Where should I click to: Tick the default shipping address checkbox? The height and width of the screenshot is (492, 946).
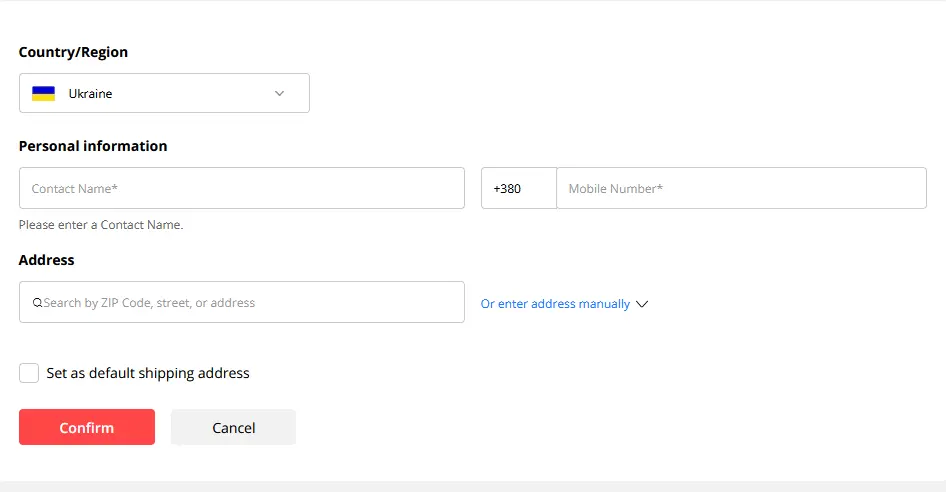coord(29,373)
